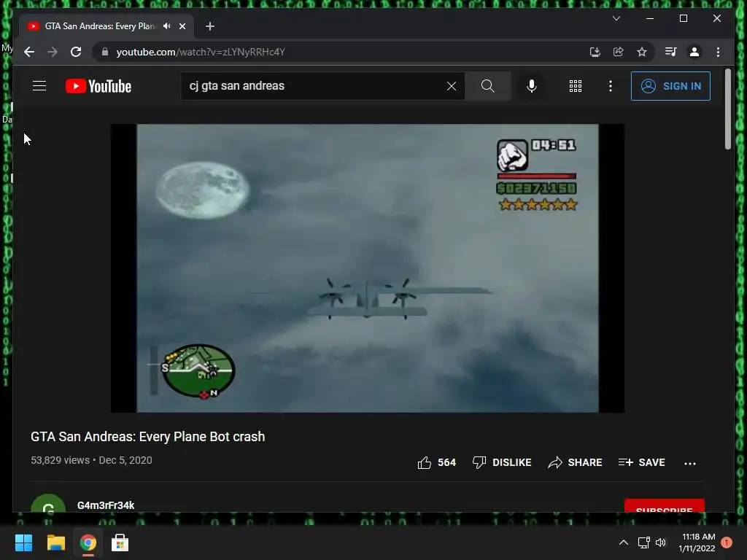
Task: Open the notification badge
Action: [727, 542]
